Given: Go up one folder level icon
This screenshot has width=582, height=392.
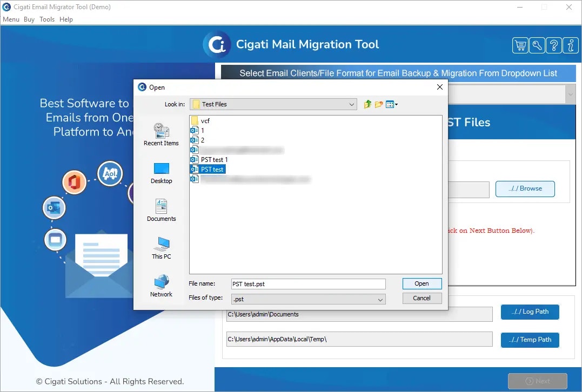Looking at the screenshot, I should (367, 104).
